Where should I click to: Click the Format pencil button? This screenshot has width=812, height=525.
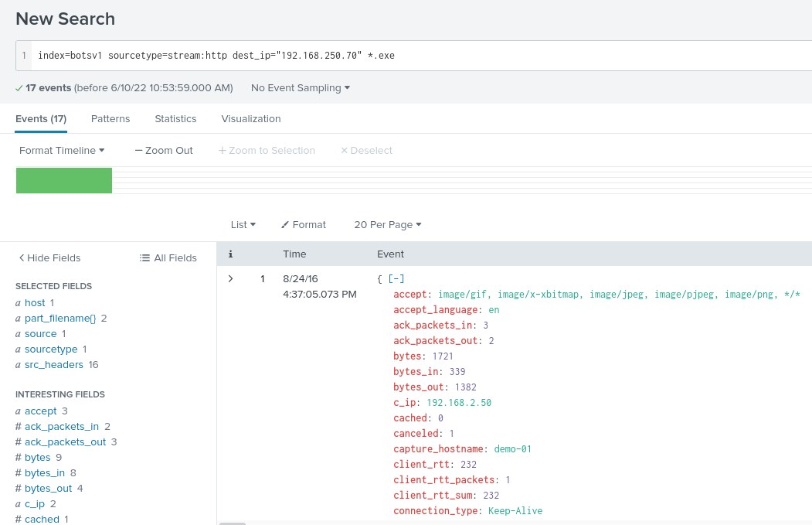(304, 224)
